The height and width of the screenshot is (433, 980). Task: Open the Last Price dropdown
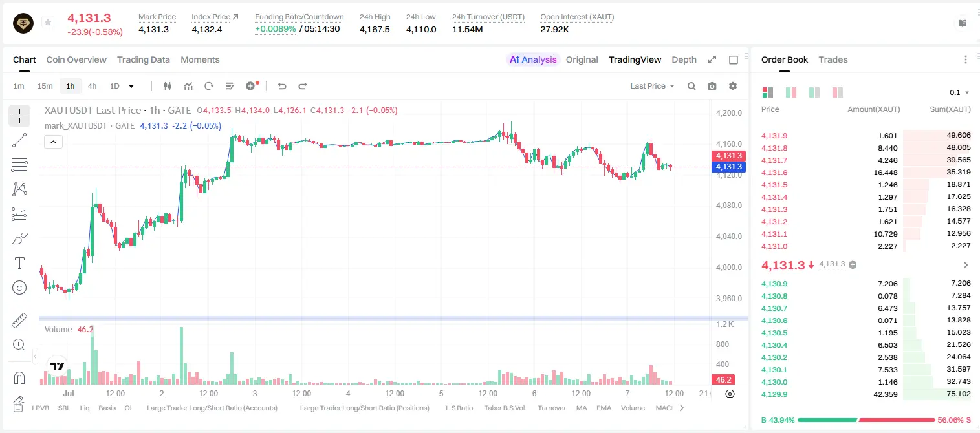652,86
